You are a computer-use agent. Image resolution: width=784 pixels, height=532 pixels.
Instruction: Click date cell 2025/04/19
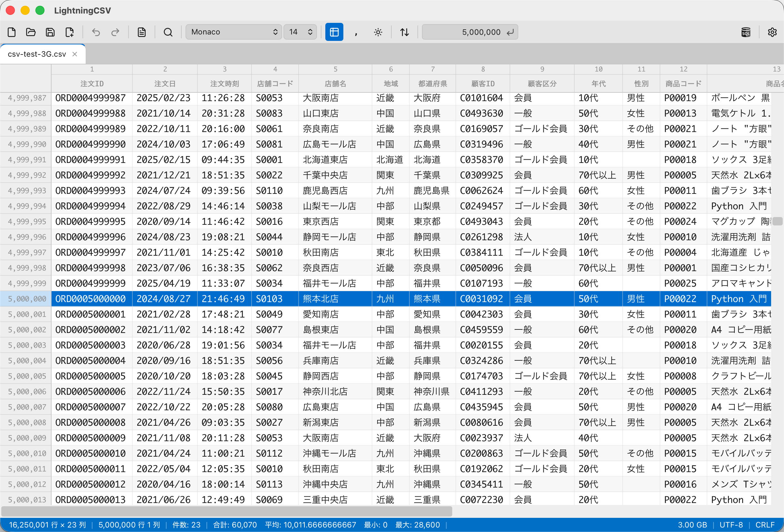[x=165, y=283]
